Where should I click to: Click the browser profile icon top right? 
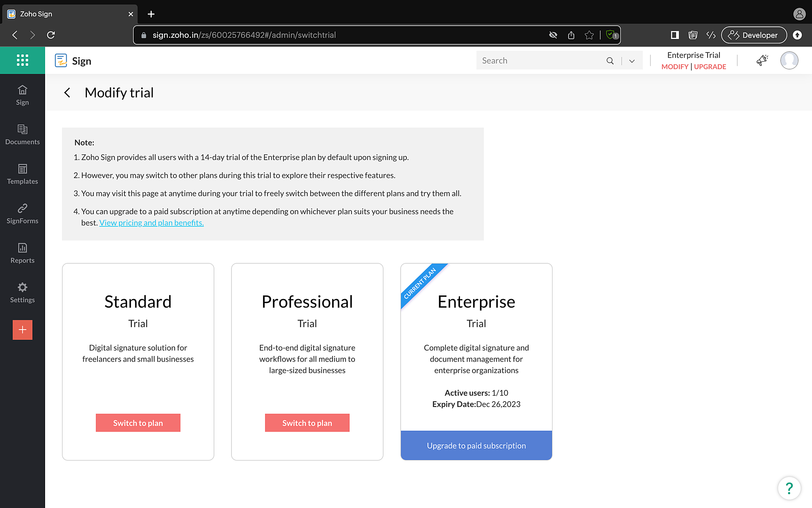pyautogui.click(x=799, y=14)
